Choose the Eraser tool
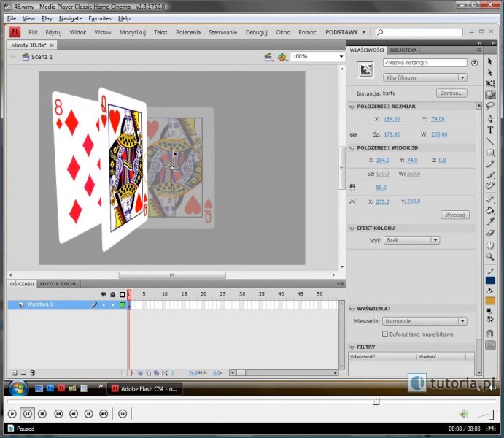 [490, 233]
